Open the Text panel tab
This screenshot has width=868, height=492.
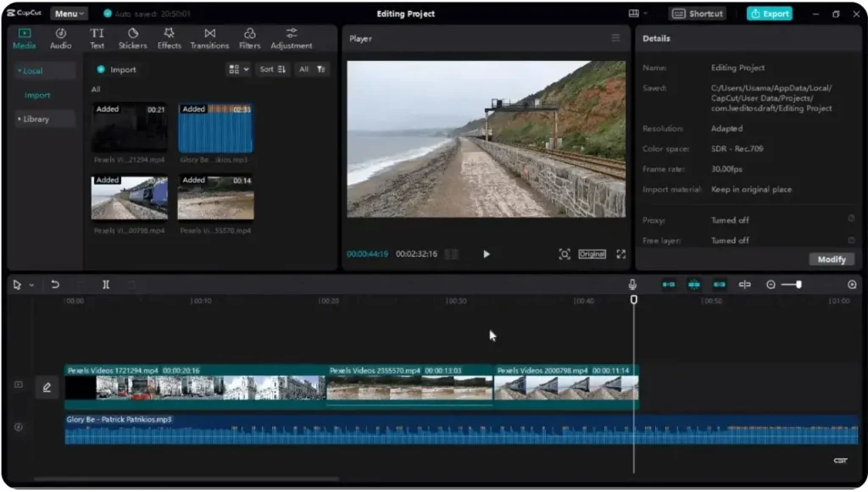(97, 38)
